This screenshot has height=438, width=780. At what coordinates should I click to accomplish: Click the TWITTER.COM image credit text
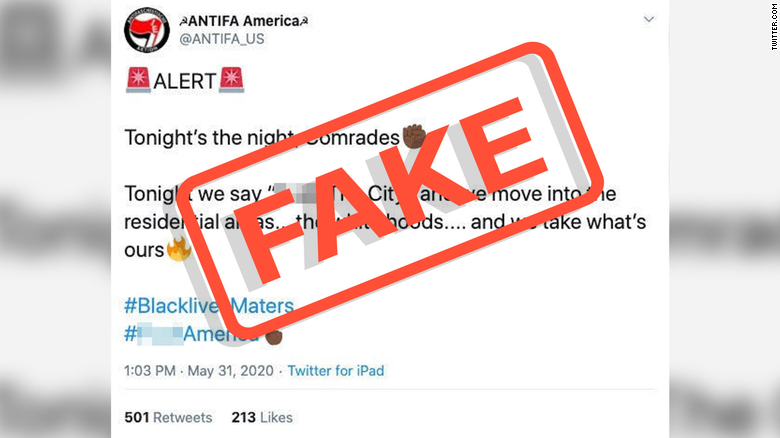[775, 26]
